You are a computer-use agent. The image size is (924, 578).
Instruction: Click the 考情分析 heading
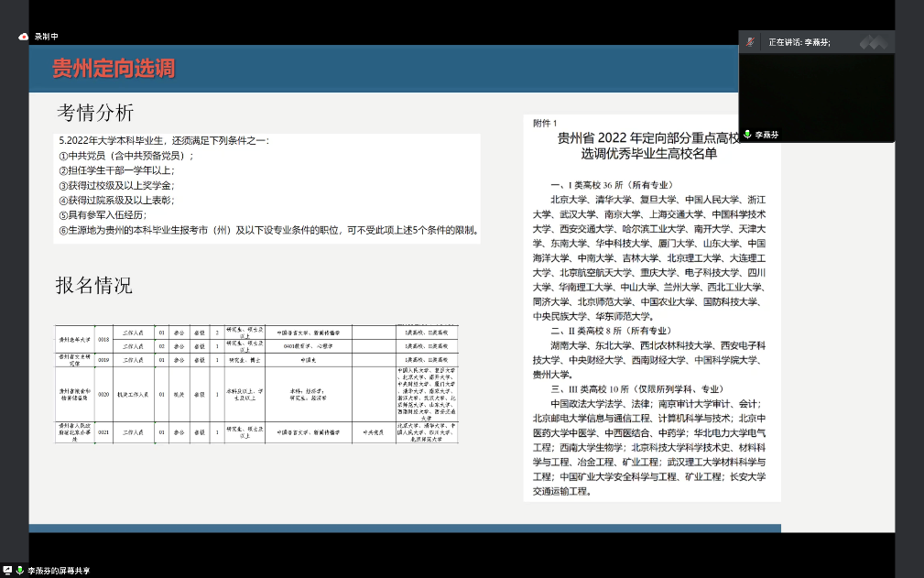tap(95, 113)
